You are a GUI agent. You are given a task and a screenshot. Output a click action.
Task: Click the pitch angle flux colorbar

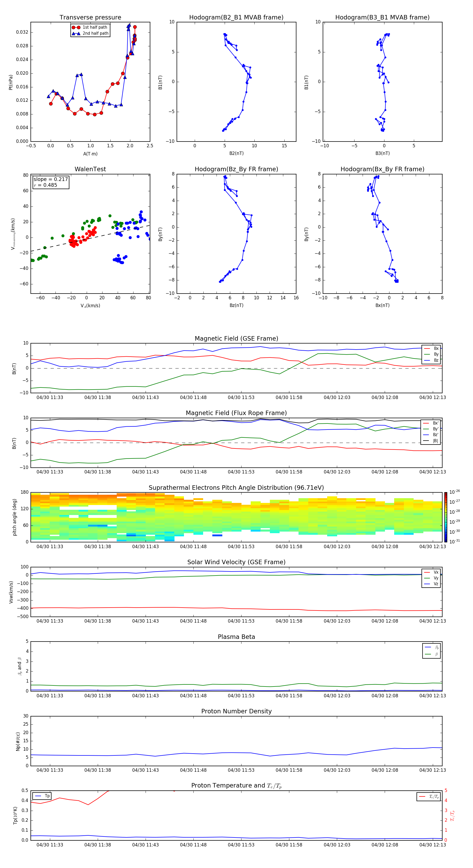click(446, 517)
